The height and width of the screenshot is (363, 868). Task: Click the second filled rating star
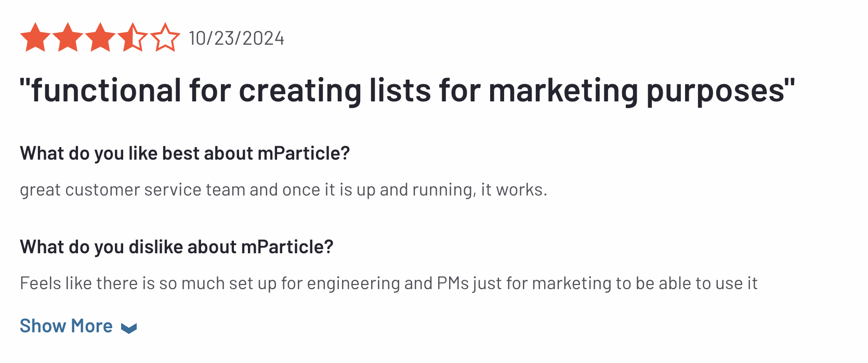(68, 37)
